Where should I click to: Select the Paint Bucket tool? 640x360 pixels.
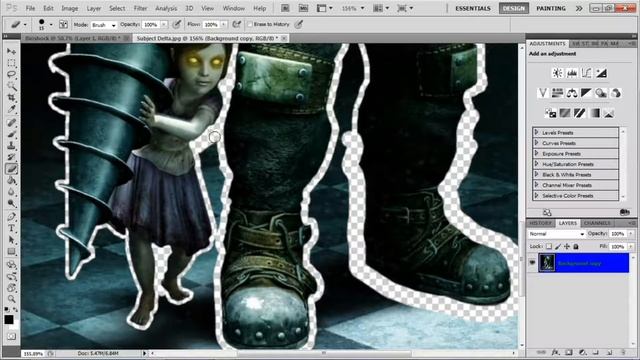pyautogui.click(x=11, y=180)
